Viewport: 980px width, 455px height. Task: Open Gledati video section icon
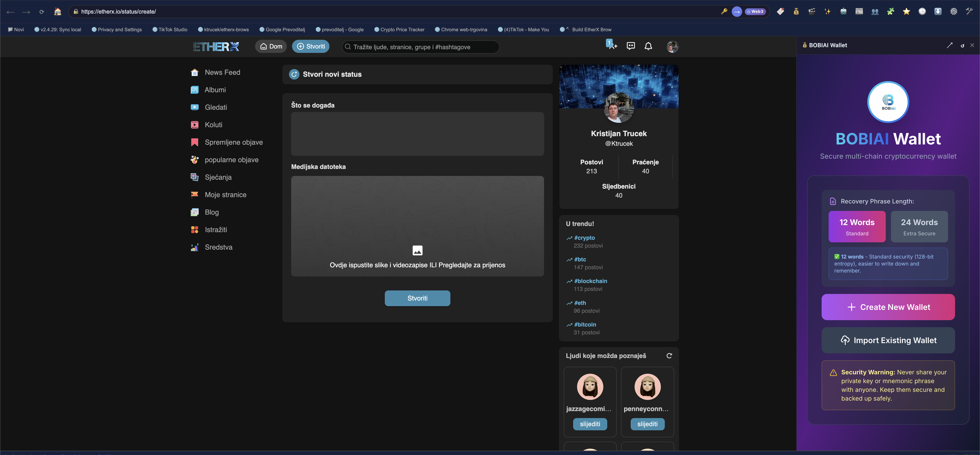click(195, 107)
